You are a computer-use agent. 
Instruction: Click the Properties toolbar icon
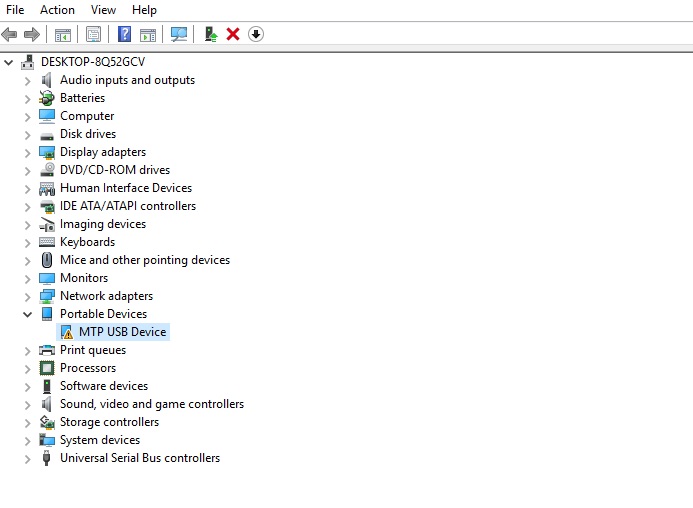tap(93, 34)
